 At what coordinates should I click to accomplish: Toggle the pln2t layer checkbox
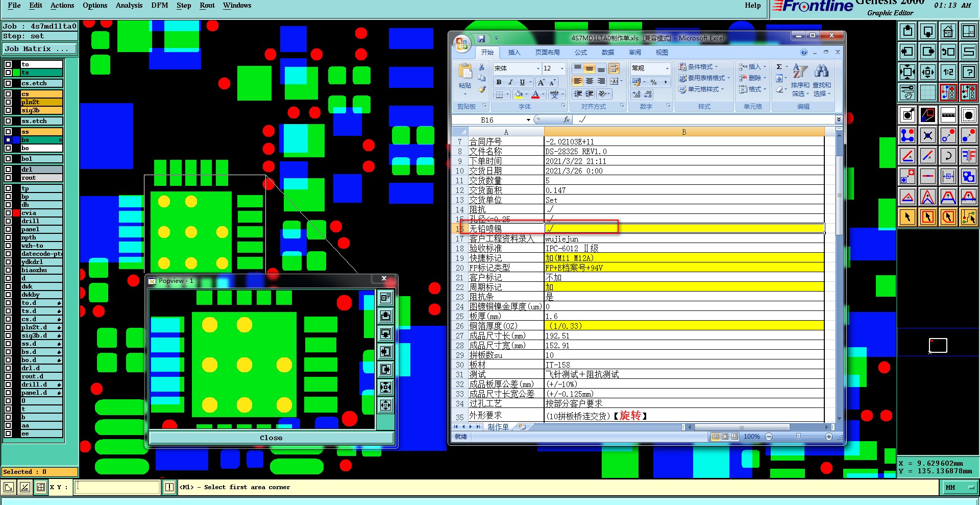pyautogui.click(x=8, y=102)
